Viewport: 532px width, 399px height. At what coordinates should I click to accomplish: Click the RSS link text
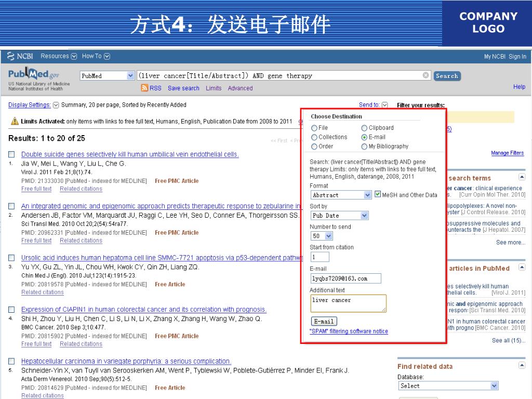click(x=155, y=88)
